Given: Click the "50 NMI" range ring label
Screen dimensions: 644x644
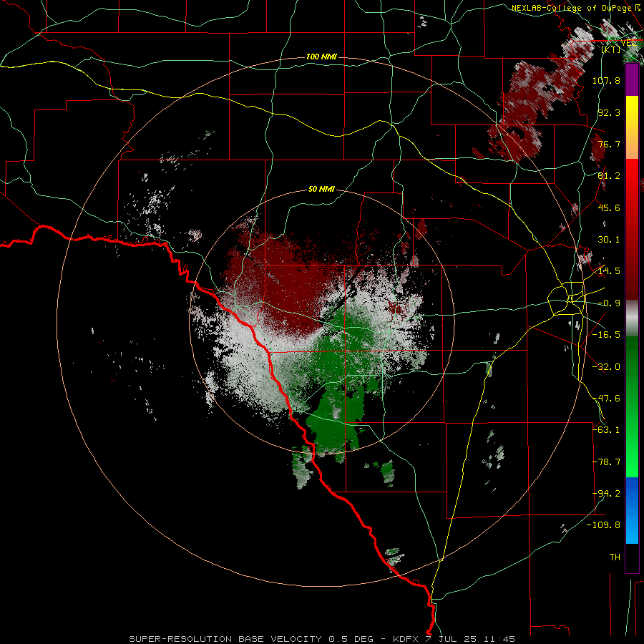Looking at the screenshot, I should 321,190.
